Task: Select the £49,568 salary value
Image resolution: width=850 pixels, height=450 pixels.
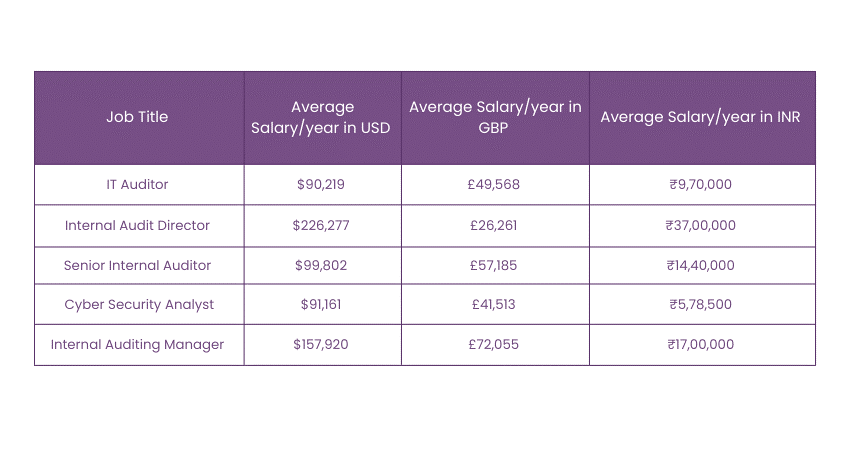Action: point(495,185)
